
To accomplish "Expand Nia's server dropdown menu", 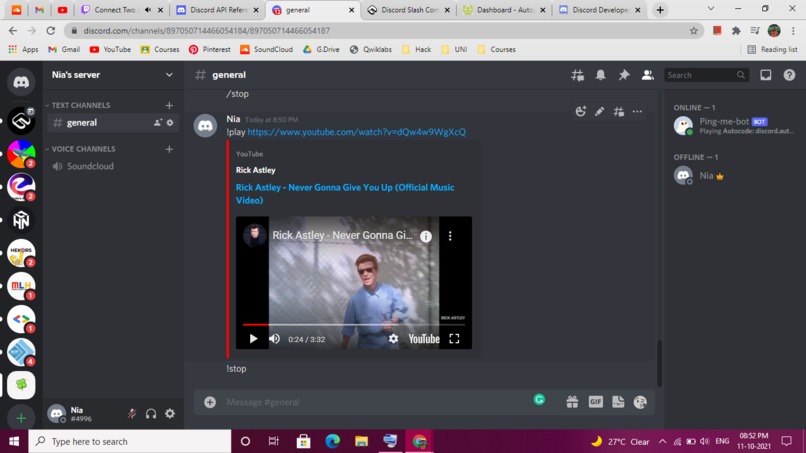I will pyautogui.click(x=169, y=75).
